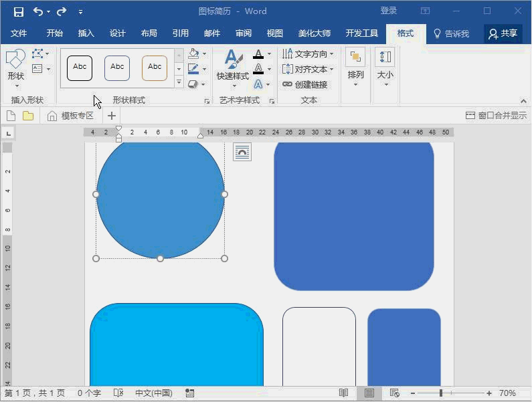Viewport: 532px width, 402px height.
Task: Click the Shape Fill paint bucket icon
Action: (193, 54)
